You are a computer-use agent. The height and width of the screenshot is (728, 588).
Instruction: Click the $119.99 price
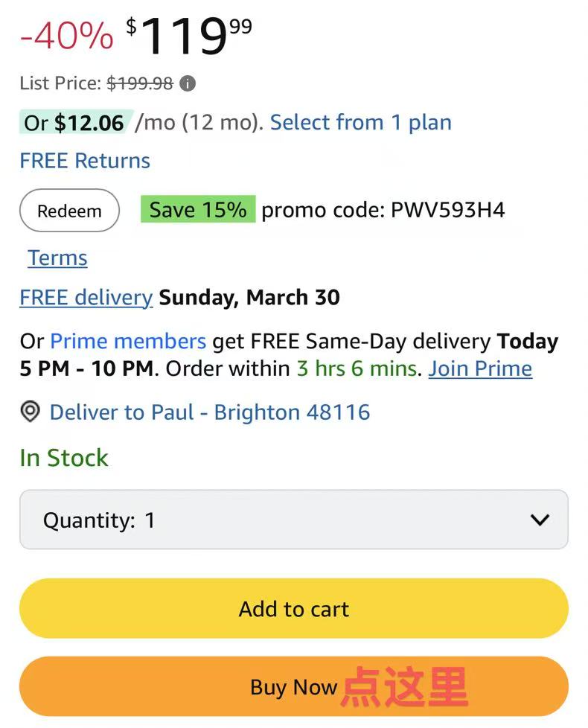189,36
